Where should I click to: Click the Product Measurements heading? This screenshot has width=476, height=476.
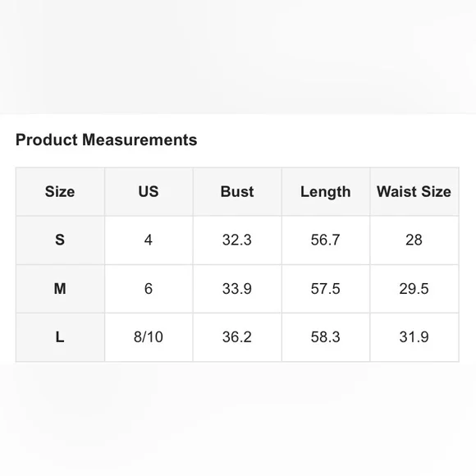(x=106, y=140)
